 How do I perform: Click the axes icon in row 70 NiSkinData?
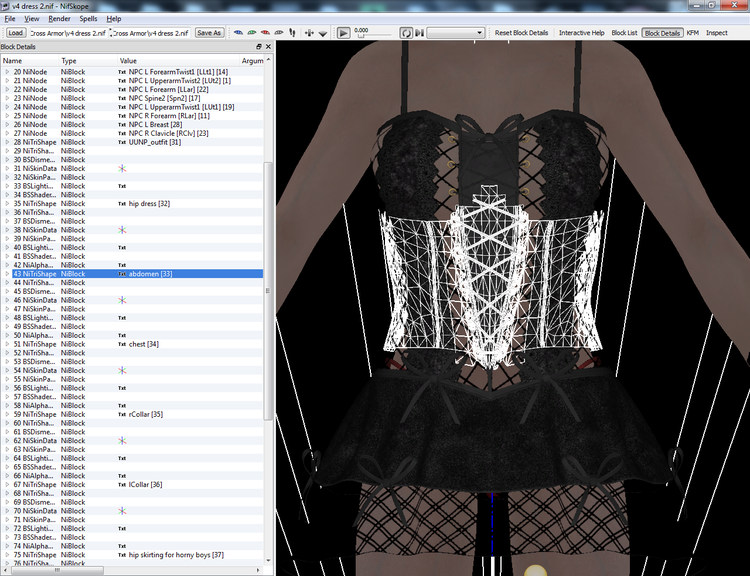tap(122, 511)
